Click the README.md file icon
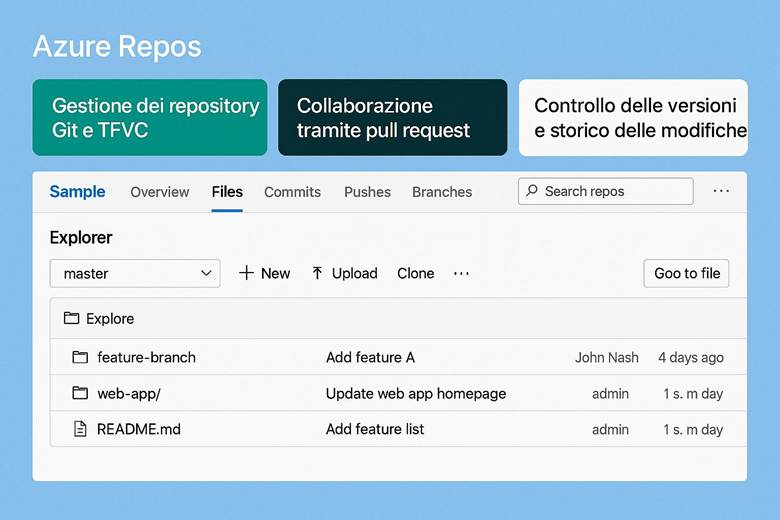The height and width of the screenshot is (520, 780). click(80, 429)
